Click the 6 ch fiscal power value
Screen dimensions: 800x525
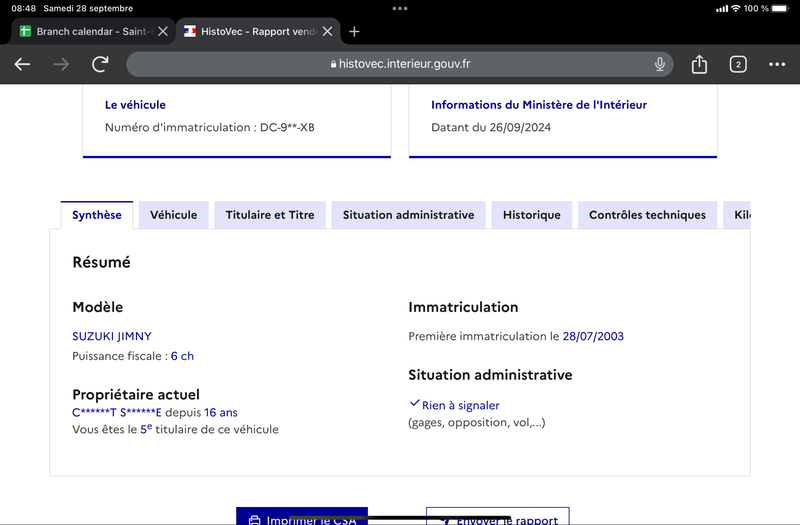click(x=182, y=356)
